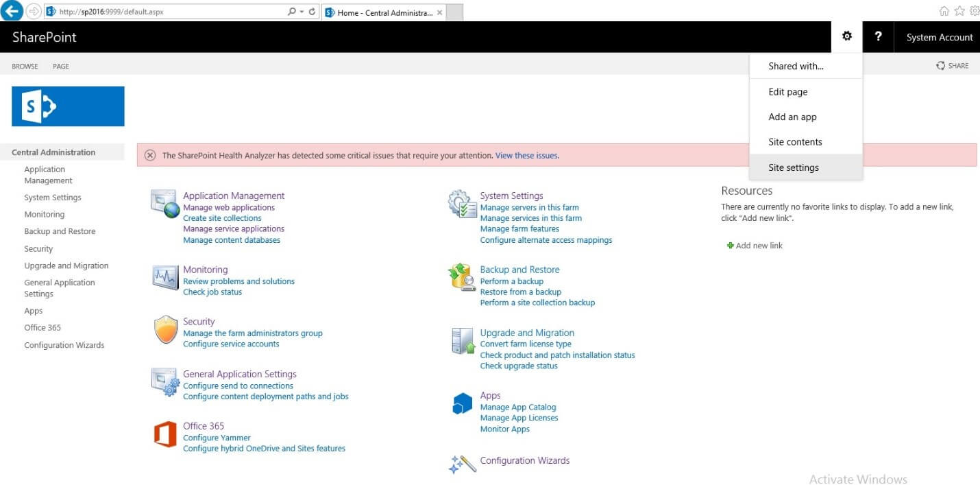Click the browser forward arrow button
Image resolution: width=980 pixels, height=485 pixels.
coord(34,12)
